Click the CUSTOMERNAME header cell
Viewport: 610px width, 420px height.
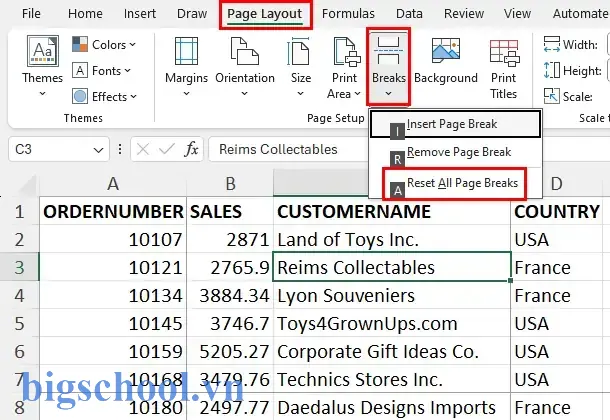click(x=392, y=212)
